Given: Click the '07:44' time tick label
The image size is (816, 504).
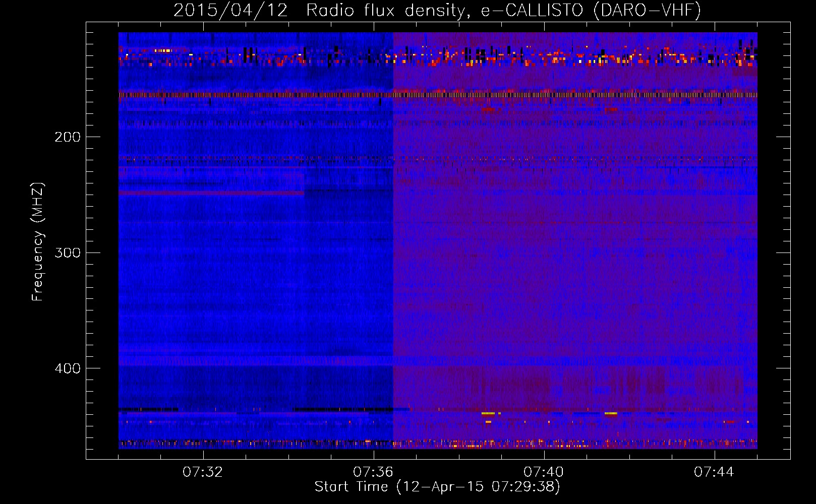Looking at the screenshot, I should 714,472.
